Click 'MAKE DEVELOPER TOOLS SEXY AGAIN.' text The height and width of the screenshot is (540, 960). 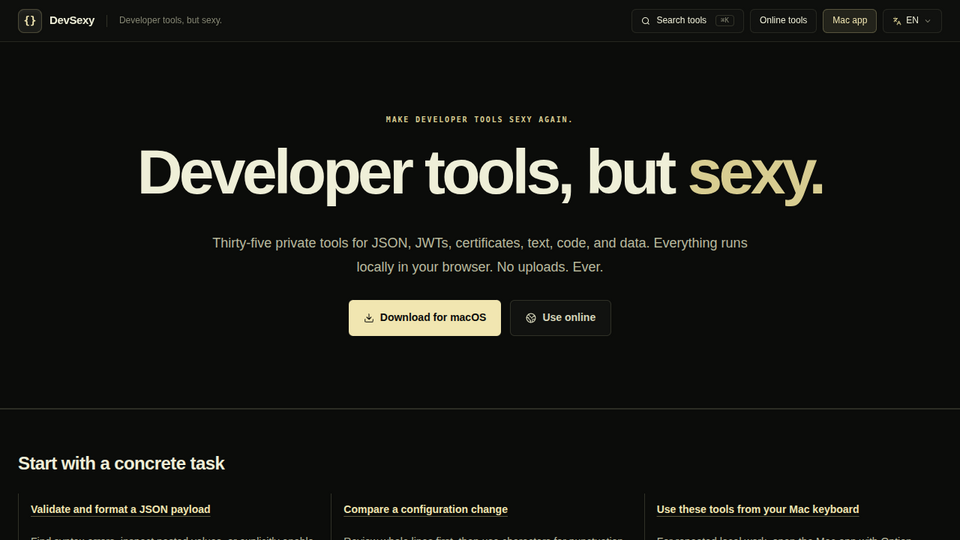(479, 119)
